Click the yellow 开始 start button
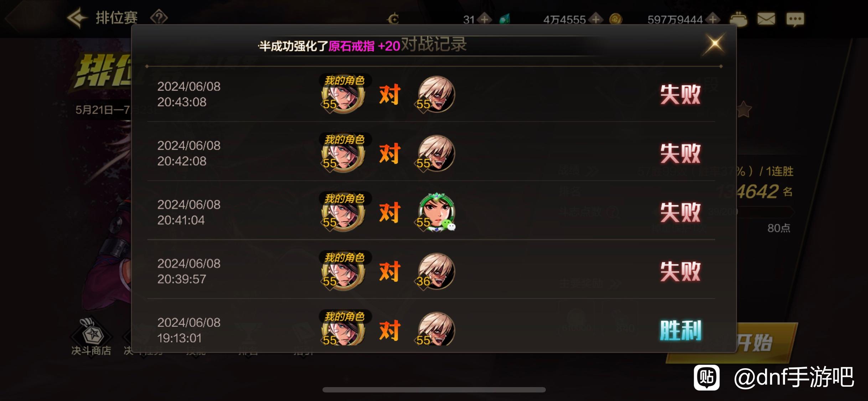The height and width of the screenshot is (401, 868). (x=766, y=343)
